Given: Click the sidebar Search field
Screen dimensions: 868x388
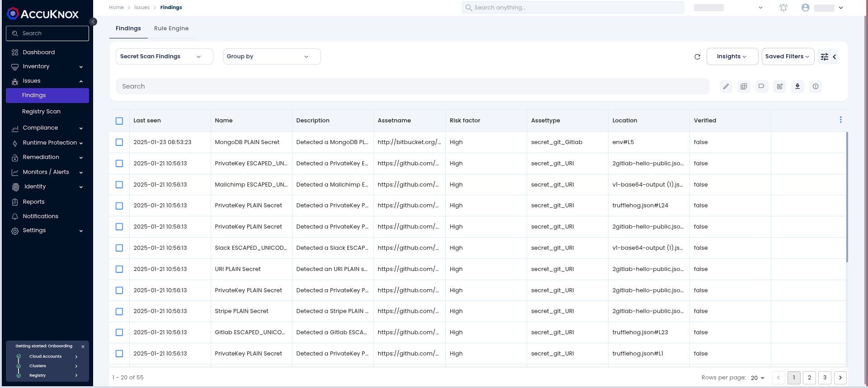Looking at the screenshot, I should coord(47,33).
